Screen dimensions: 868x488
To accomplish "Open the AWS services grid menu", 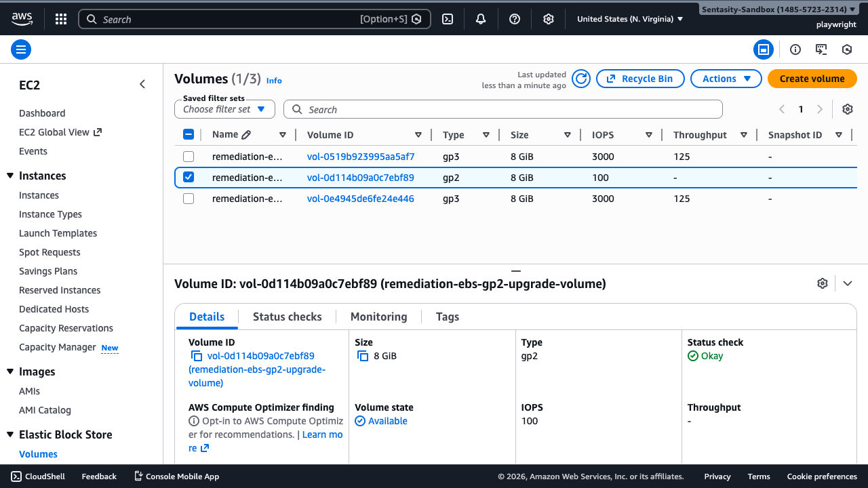I will [61, 19].
